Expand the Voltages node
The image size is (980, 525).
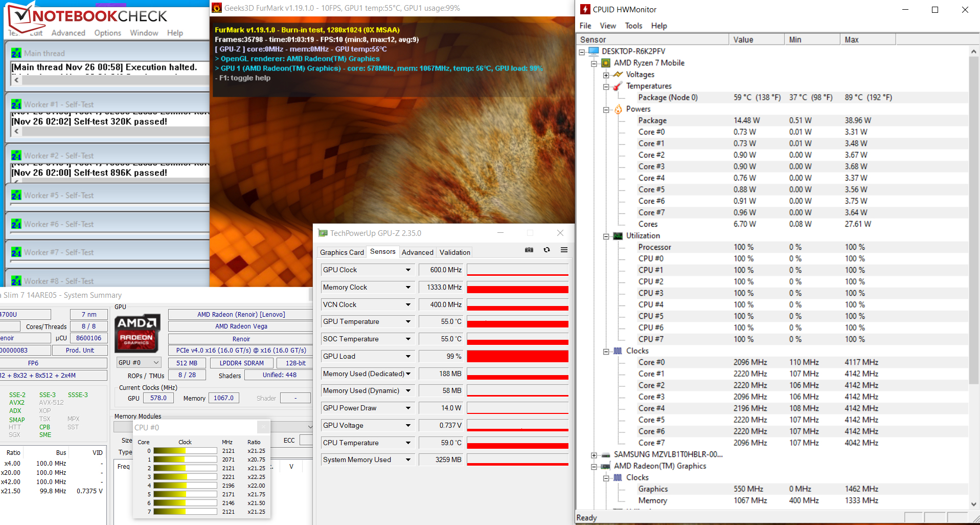click(x=606, y=75)
